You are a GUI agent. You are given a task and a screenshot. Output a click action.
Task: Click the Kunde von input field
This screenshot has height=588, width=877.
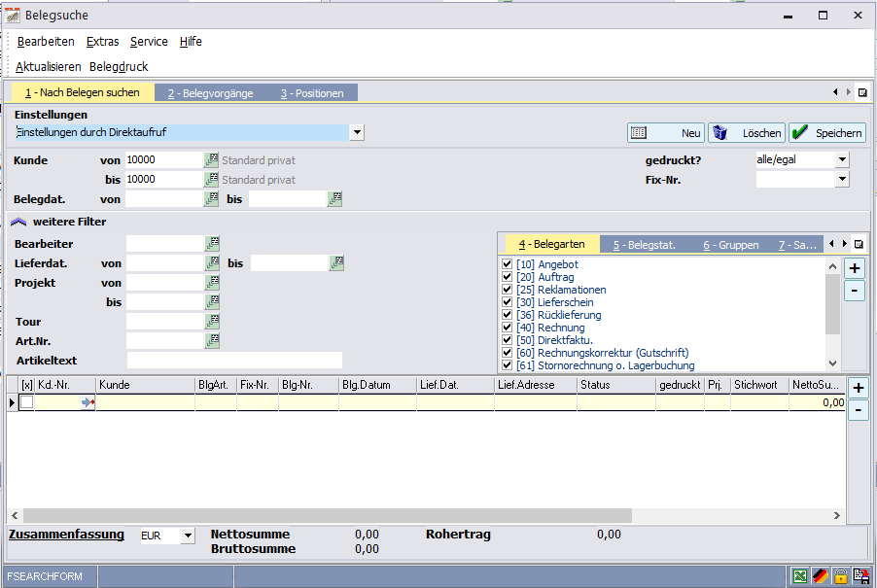click(164, 159)
